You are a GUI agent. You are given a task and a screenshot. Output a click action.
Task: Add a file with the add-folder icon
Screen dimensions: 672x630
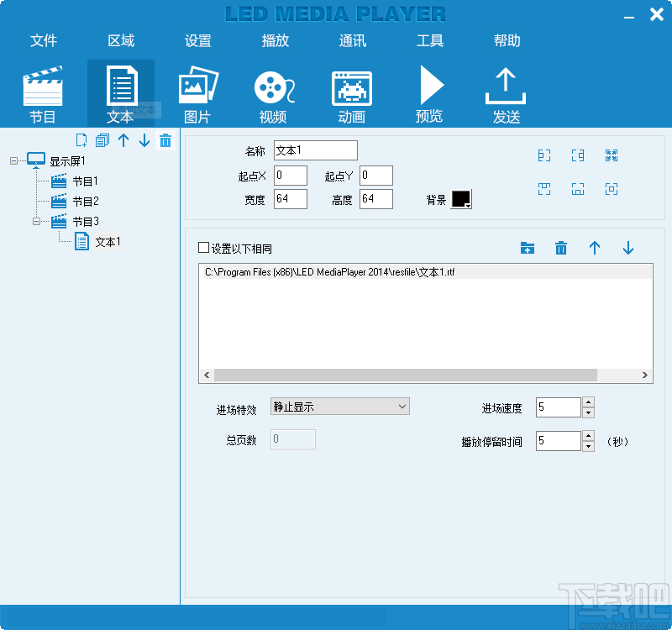click(x=528, y=249)
